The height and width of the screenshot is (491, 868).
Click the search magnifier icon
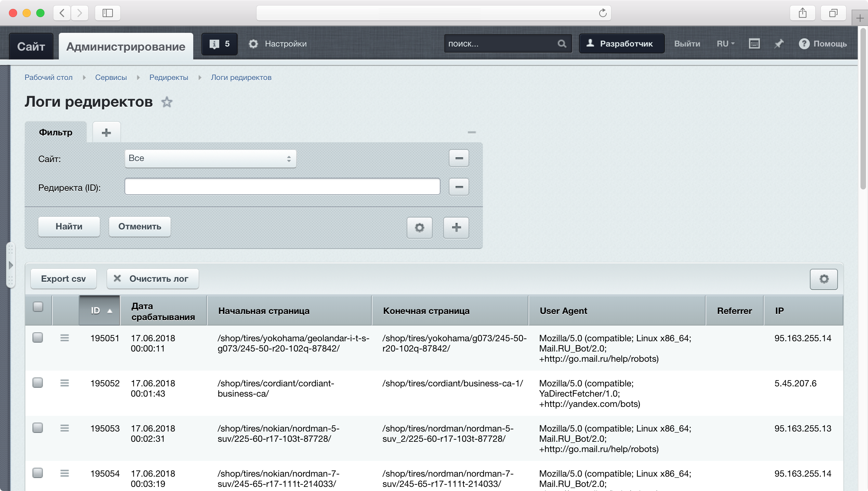(x=562, y=44)
